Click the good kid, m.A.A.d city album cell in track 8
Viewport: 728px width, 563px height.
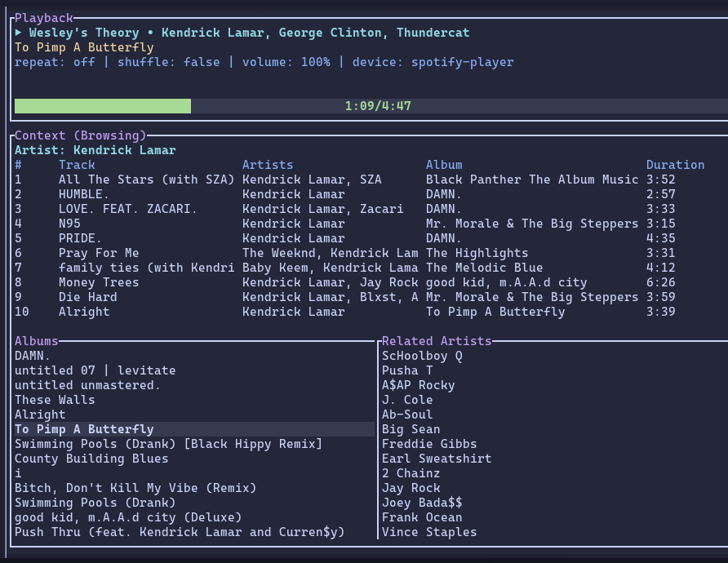point(506,282)
